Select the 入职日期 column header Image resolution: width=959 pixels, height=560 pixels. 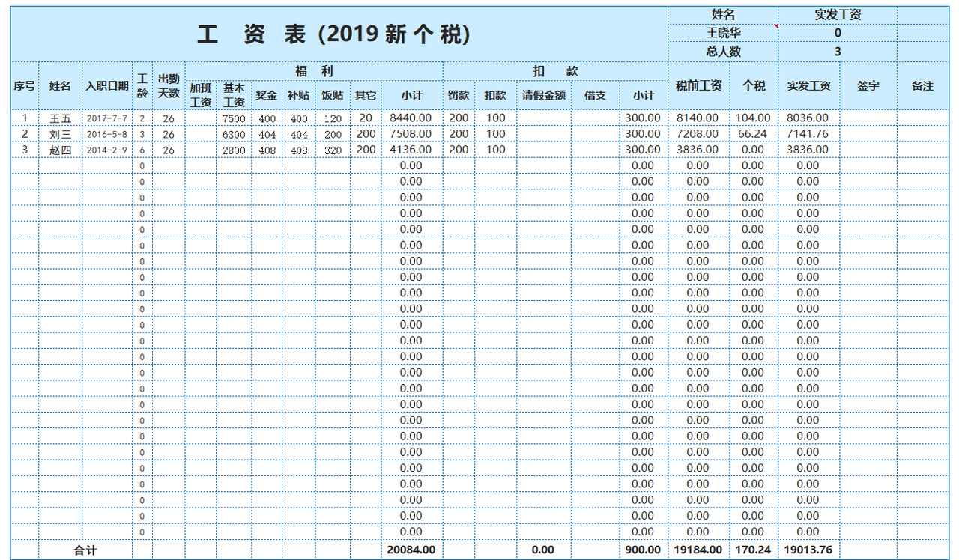[107, 85]
